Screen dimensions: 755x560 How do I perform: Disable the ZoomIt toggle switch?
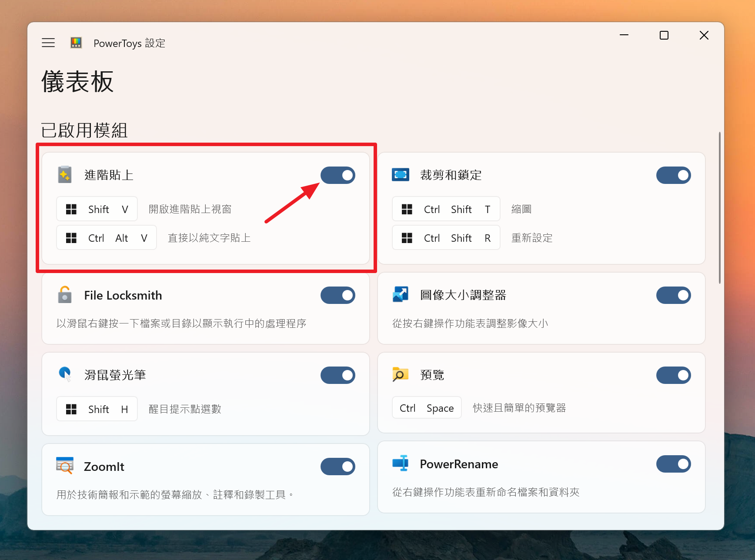click(x=338, y=467)
